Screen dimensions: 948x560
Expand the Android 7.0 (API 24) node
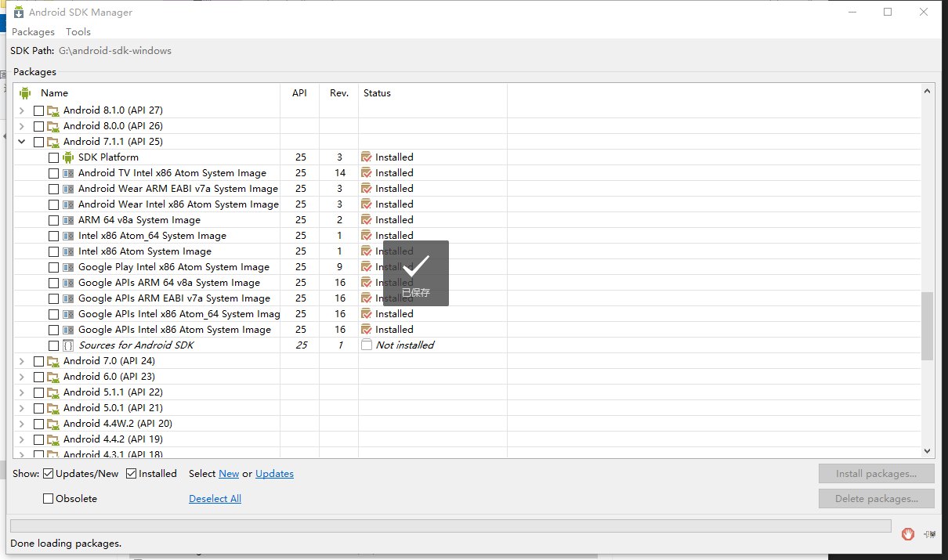point(21,361)
